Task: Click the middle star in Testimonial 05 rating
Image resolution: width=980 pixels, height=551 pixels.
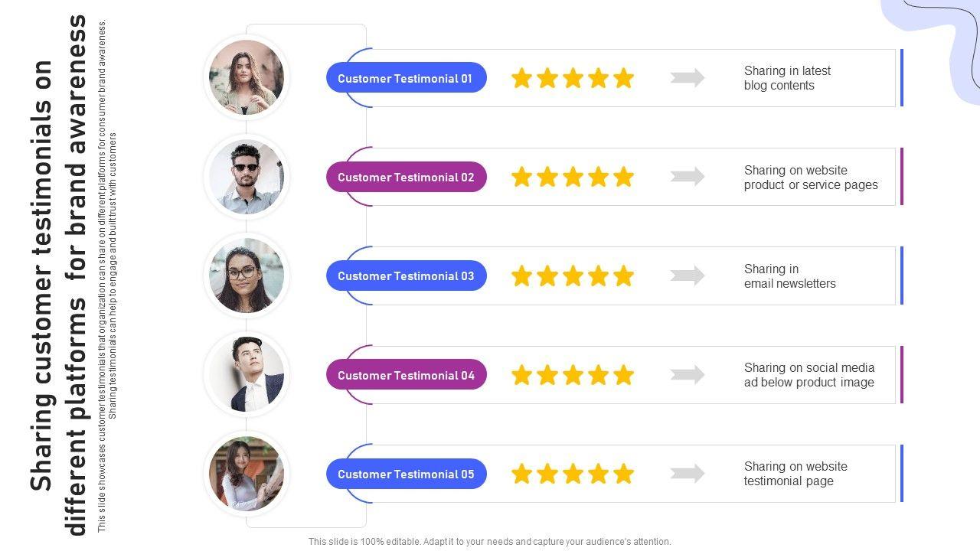Action: tap(573, 474)
